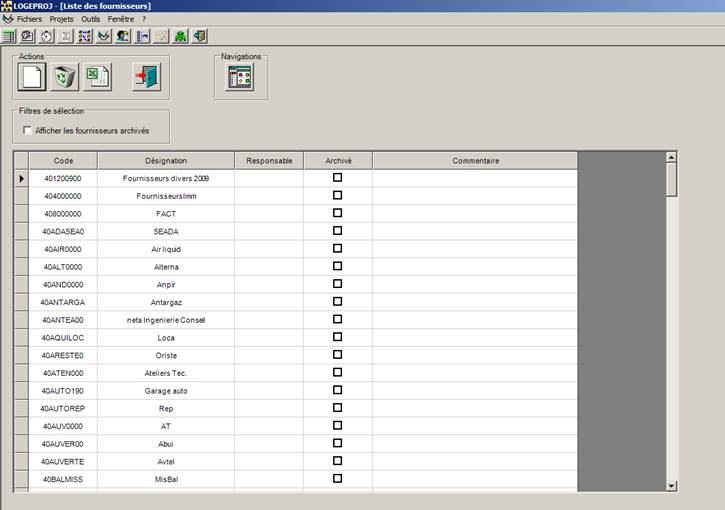The height and width of the screenshot is (510, 725).
Task: Click the green bug icon in toolbar
Action: 181,36
